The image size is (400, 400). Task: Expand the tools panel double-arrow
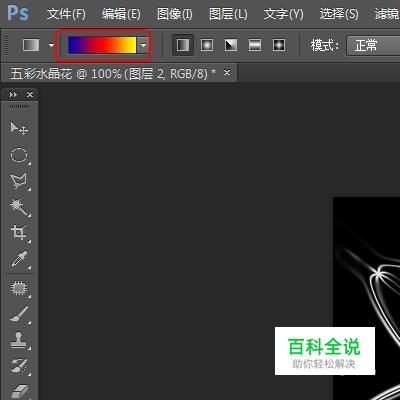pos(13,95)
